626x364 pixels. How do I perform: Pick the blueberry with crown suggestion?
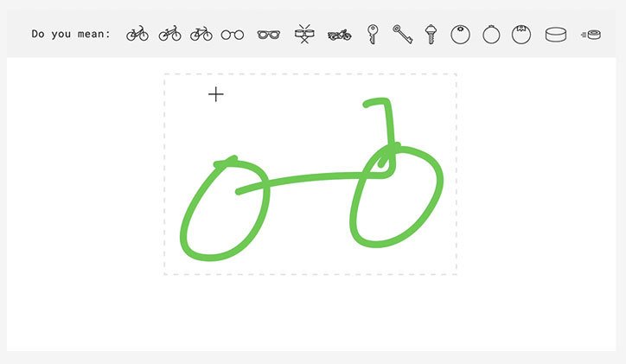click(521, 35)
